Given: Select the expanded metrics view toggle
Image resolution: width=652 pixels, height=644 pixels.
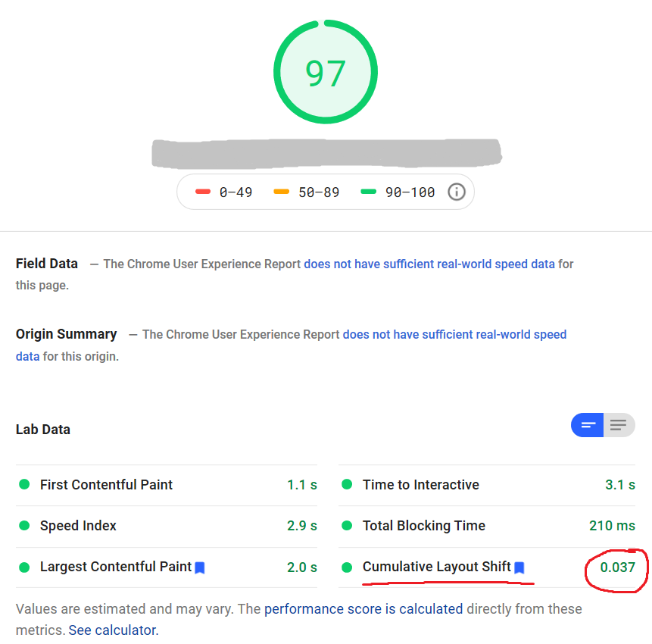Looking at the screenshot, I should point(587,425).
